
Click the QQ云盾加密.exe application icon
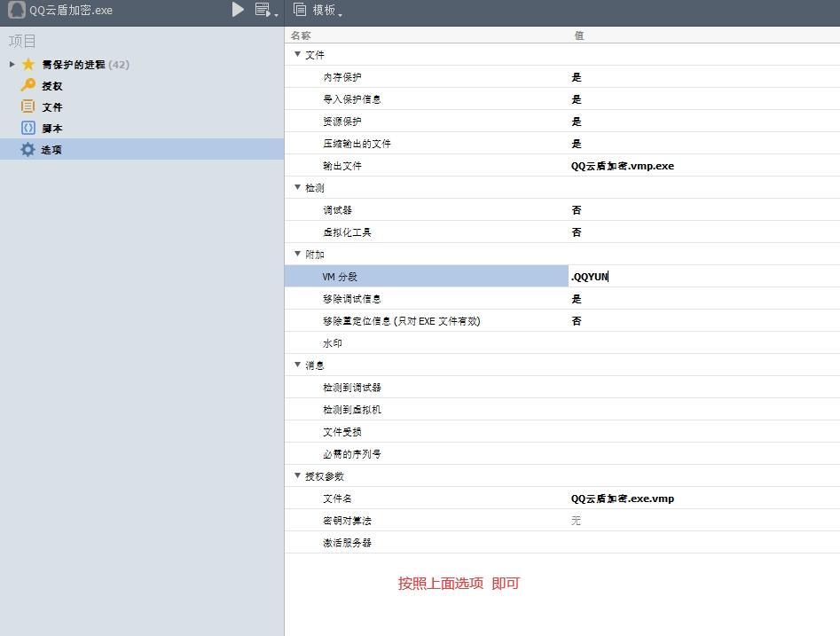(17, 10)
